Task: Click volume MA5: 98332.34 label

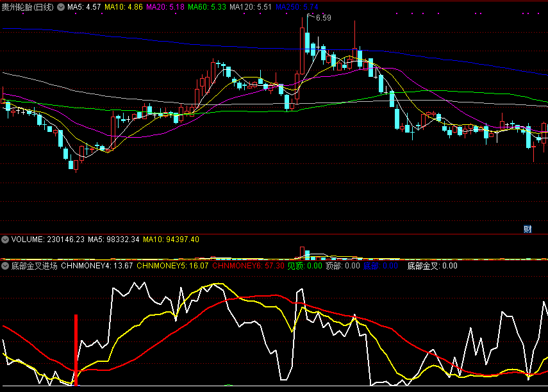Action: [x=113, y=240]
